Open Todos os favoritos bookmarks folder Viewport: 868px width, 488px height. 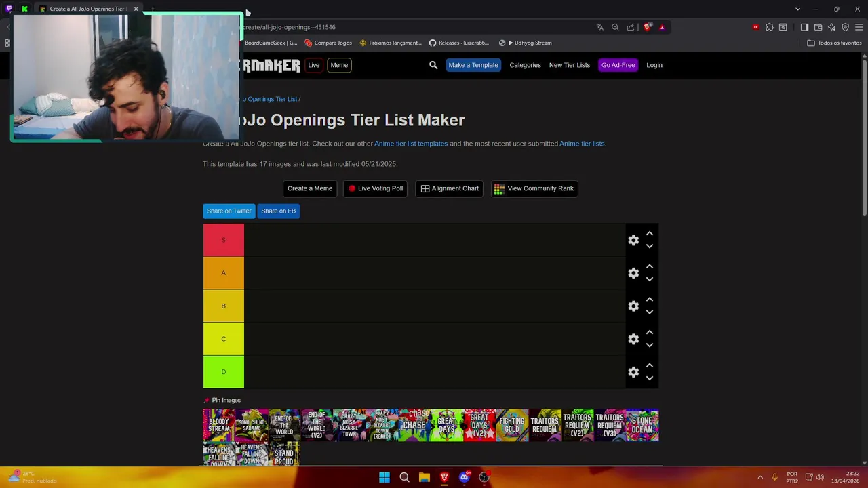[834, 43]
